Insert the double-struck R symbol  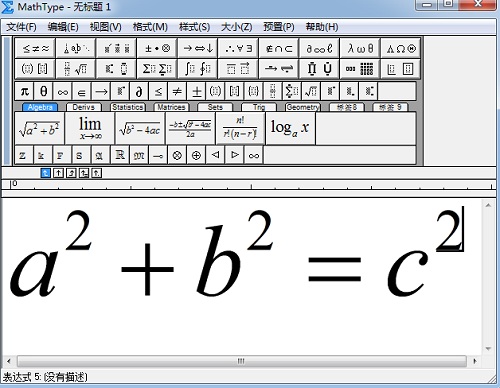tap(120, 155)
